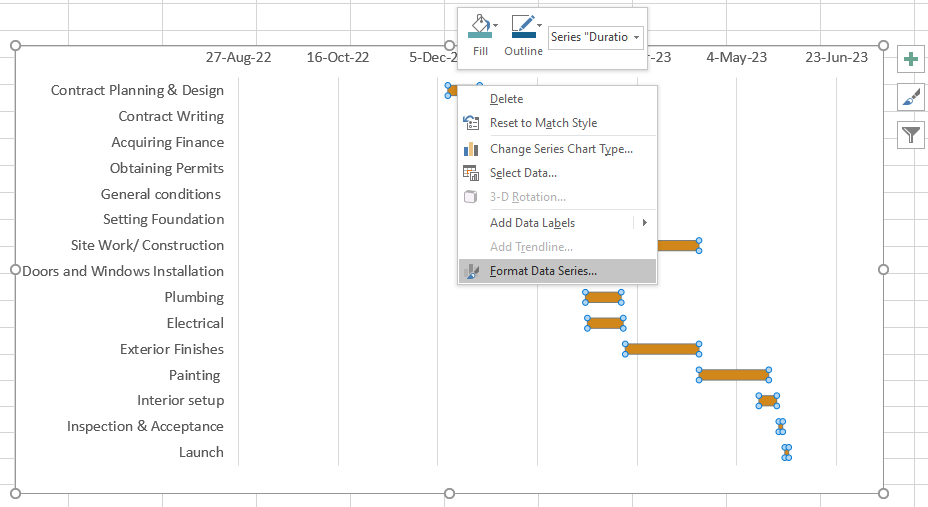Select the Electrical bar in the chart
This screenshot has width=928, height=507.
[605, 323]
